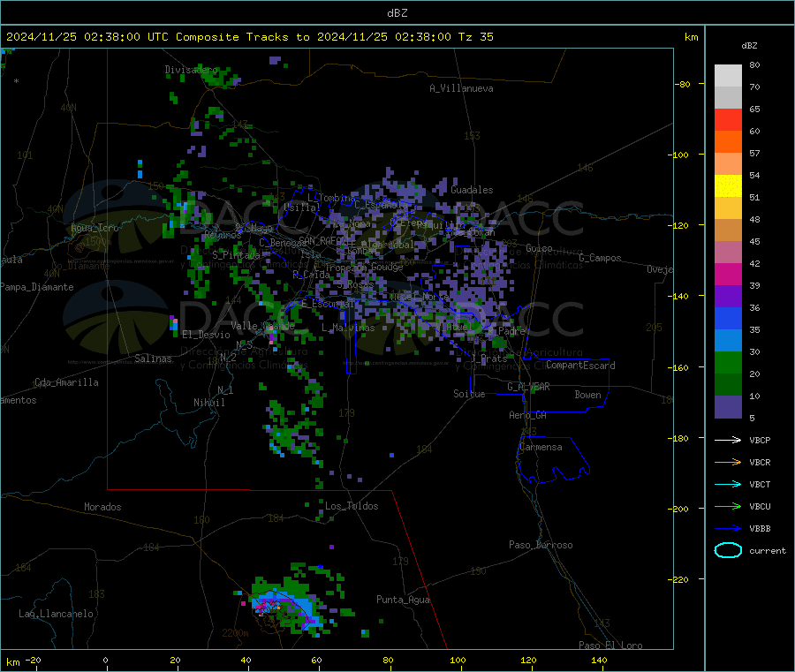This screenshot has height=672, width=795.
Task: Select the light gray 80–70 dBZ swatch
Action: coord(728,76)
